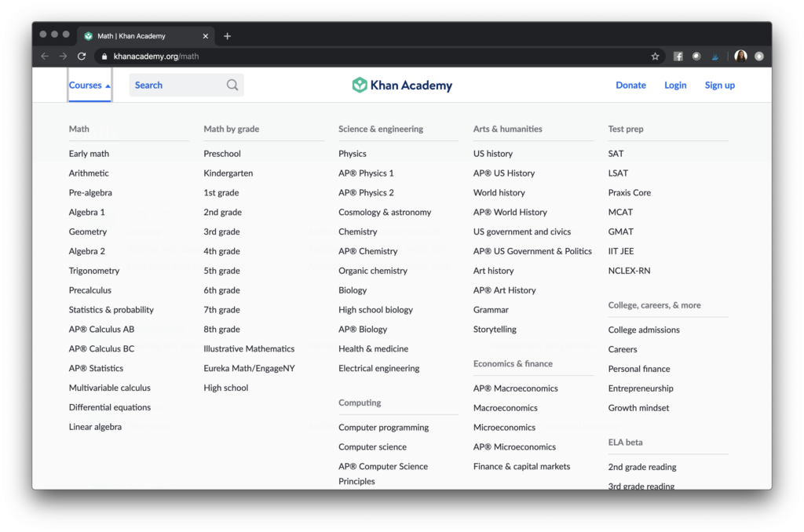Click the search magnifying glass icon
Image resolution: width=804 pixels, height=532 pixels.
(232, 85)
